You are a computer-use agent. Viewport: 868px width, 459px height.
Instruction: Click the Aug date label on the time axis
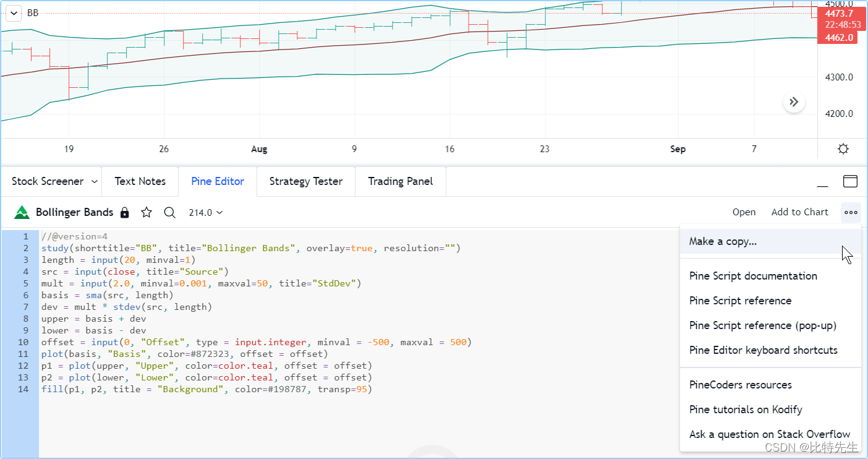pyautogui.click(x=259, y=149)
